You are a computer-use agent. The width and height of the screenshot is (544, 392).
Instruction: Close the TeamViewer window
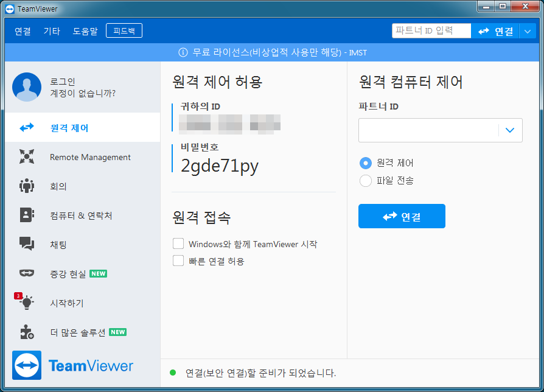pos(525,6)
